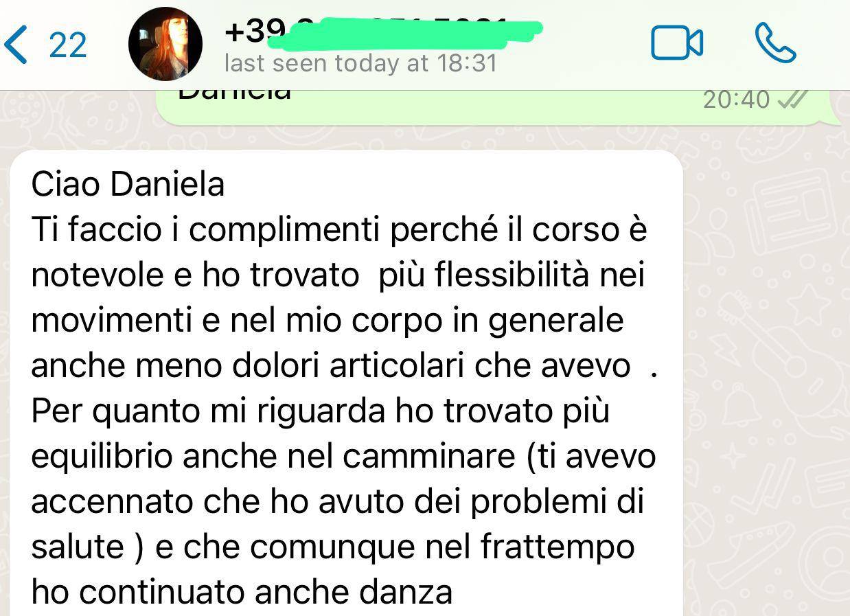Click the 20:40 message timestamp
Screen dimensions: 850x616
(x=736, y=100)
